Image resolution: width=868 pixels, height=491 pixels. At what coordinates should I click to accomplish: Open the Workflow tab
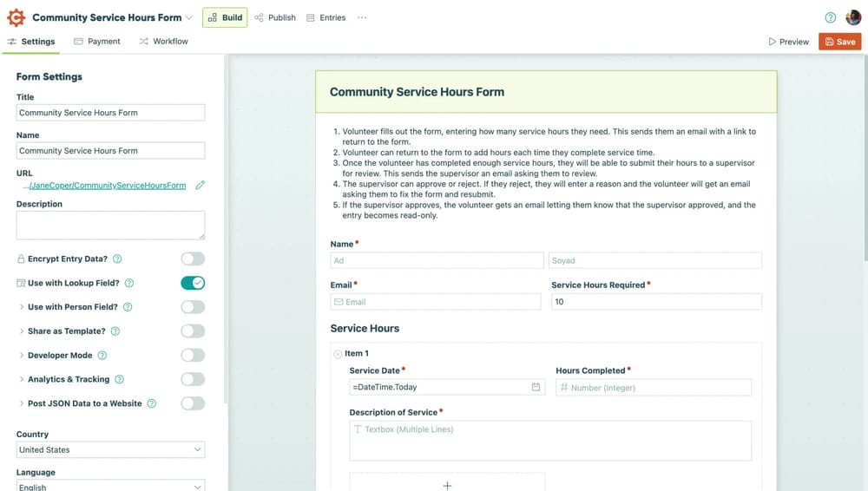point(164,42)
